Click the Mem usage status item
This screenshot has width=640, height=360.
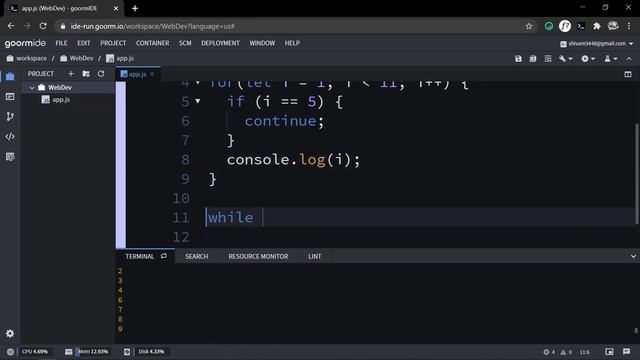point(87,351)
